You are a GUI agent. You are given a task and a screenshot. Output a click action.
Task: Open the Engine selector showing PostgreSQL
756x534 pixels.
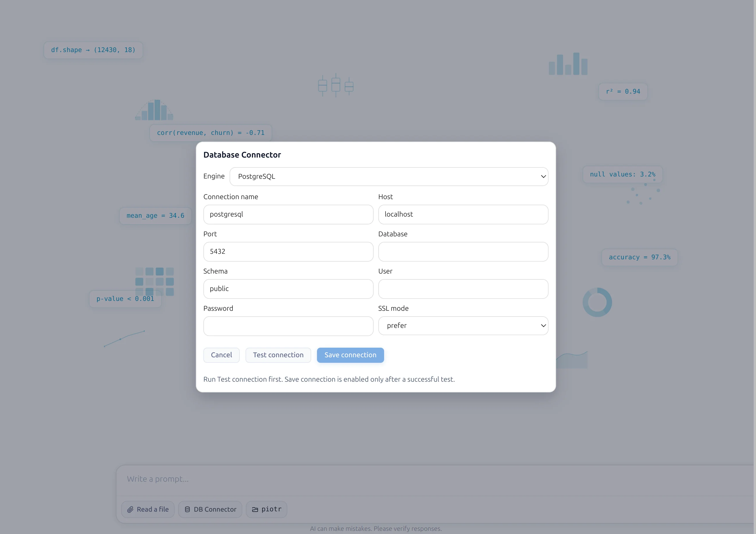[388, 176]
